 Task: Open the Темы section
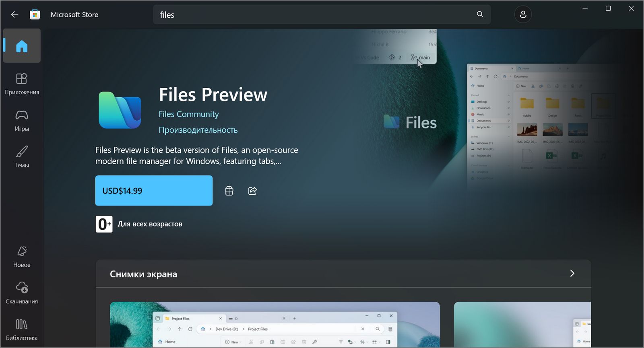22,157
